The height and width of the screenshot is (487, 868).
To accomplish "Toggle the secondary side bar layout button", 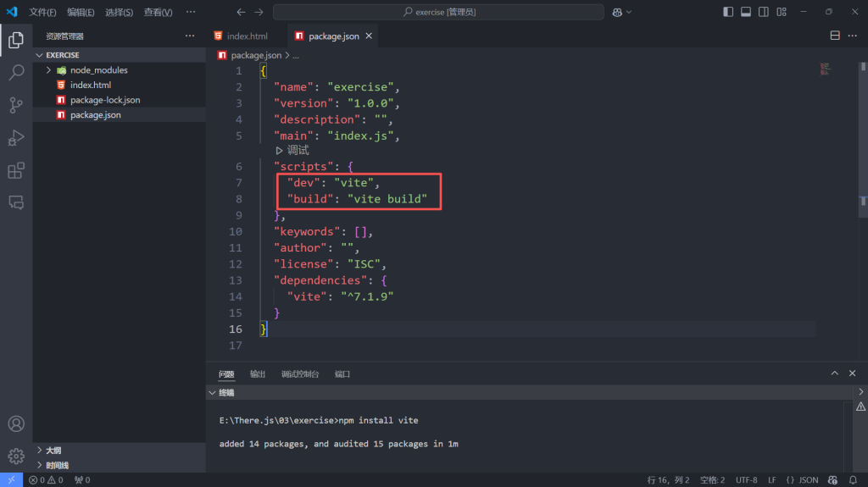I will pos(765,12).
